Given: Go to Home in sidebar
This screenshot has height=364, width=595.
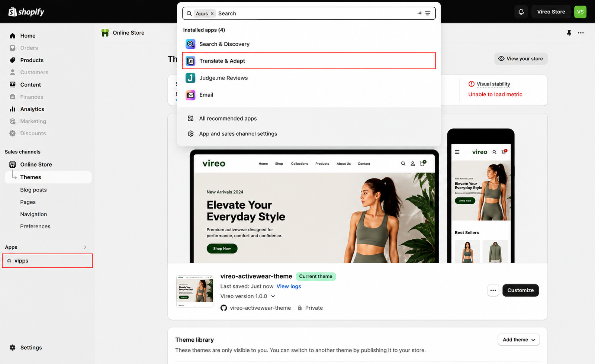Looking at the screenshot, I should [x=28, y=36].
